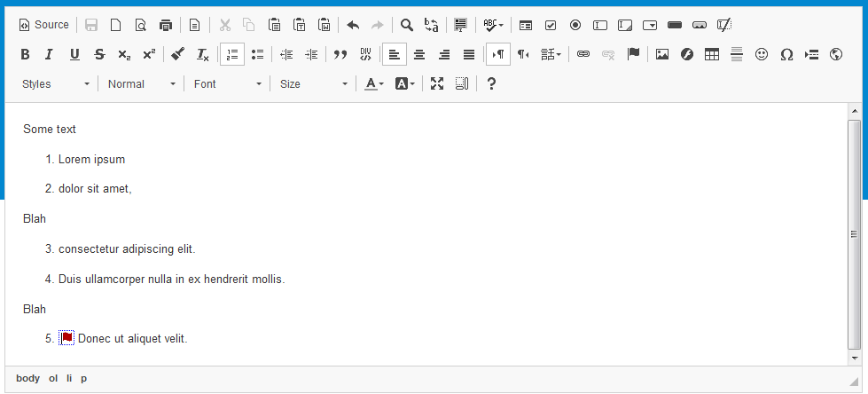This screenshot has height=394, width=868.
Task: Toggle Block Quote formatting
Action: click(340, 54)
